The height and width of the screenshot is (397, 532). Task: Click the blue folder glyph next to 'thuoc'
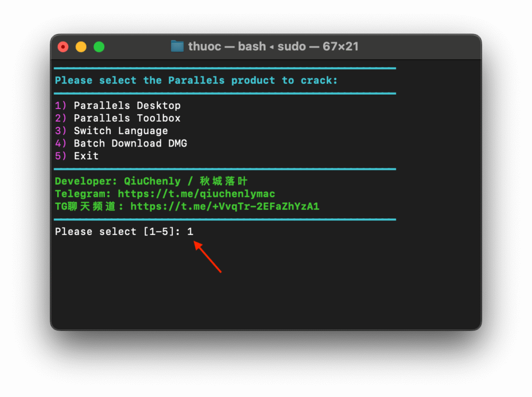pyautogui.click(x=177, y=46)
